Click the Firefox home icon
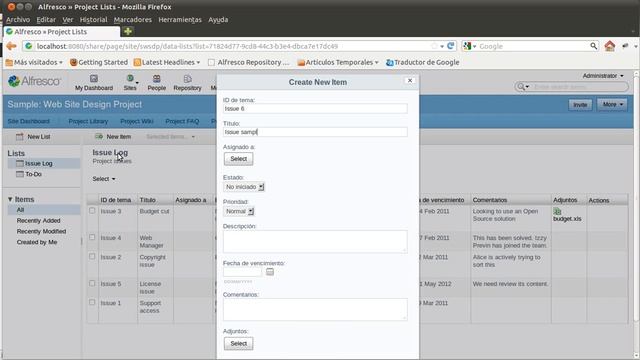Image resolution: width=640 pixels, height=360 pixels. click(x=610, y=46)
